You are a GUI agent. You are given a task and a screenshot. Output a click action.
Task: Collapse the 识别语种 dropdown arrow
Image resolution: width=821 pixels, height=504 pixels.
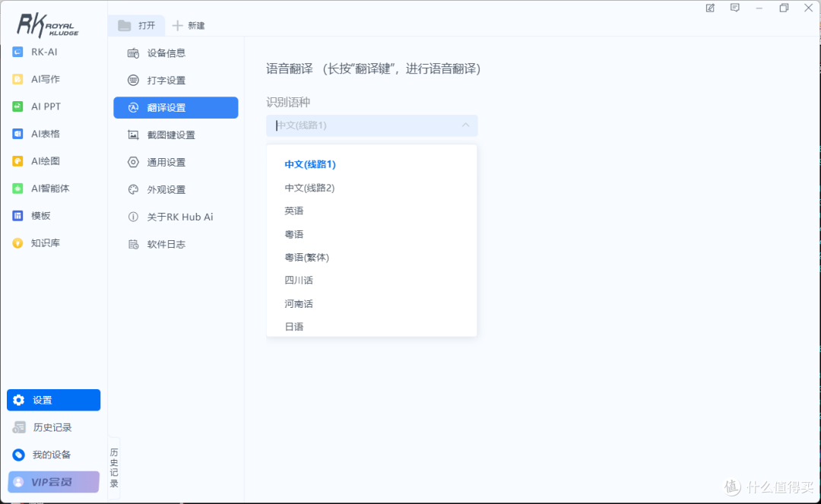coord(465,125)
